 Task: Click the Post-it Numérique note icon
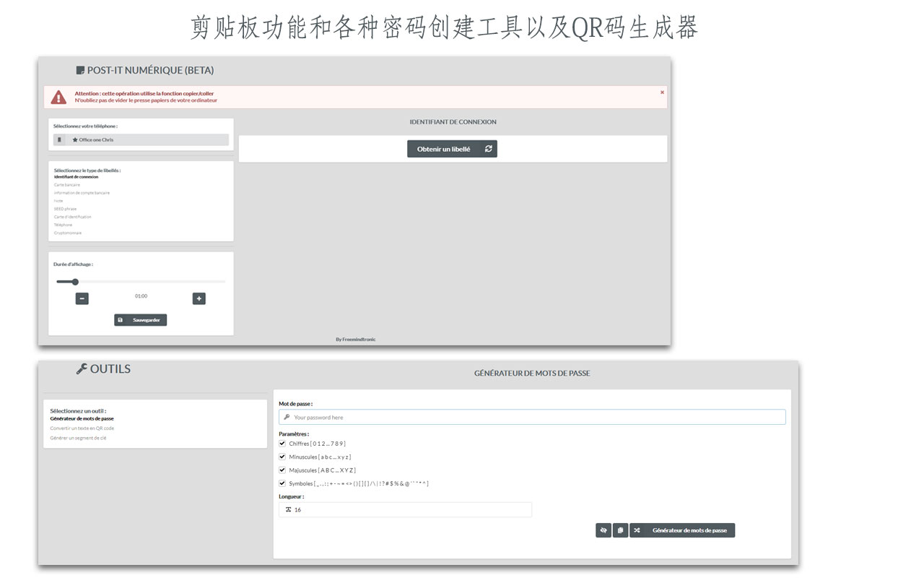79,69
